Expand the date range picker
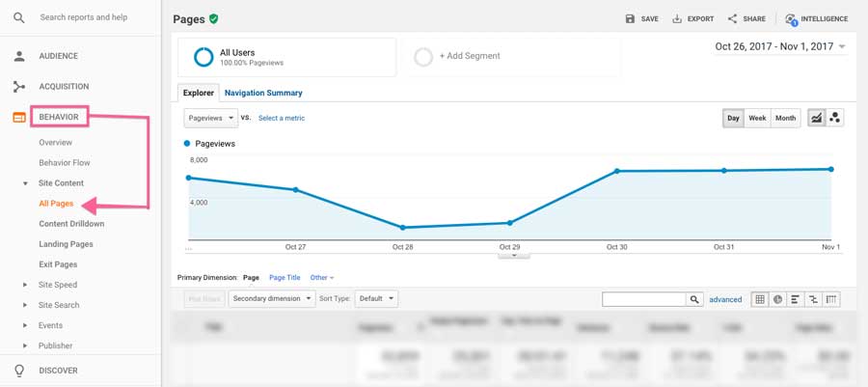This screenshot has height=387, width=868. 780,46
